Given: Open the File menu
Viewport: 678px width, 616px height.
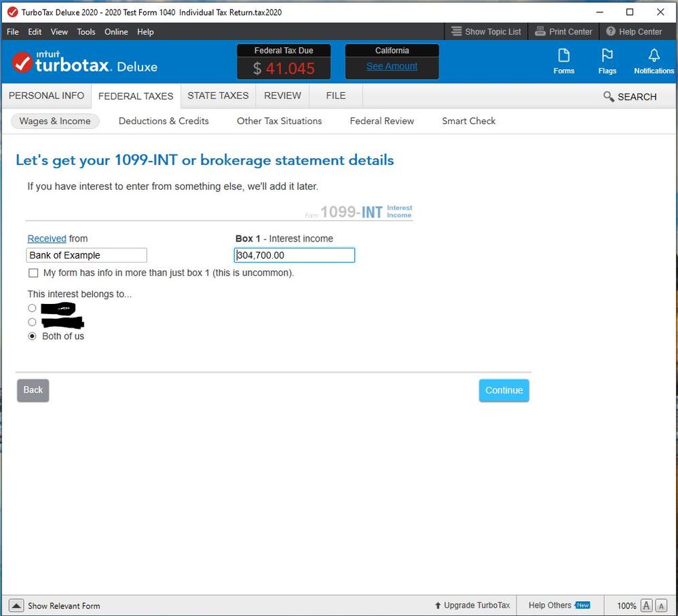Looking at the screenshot, I should (x=12, y=32).
